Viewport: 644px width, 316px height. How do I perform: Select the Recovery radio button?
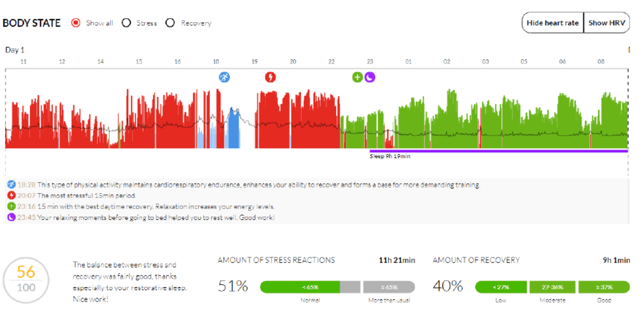coord(170,23)
